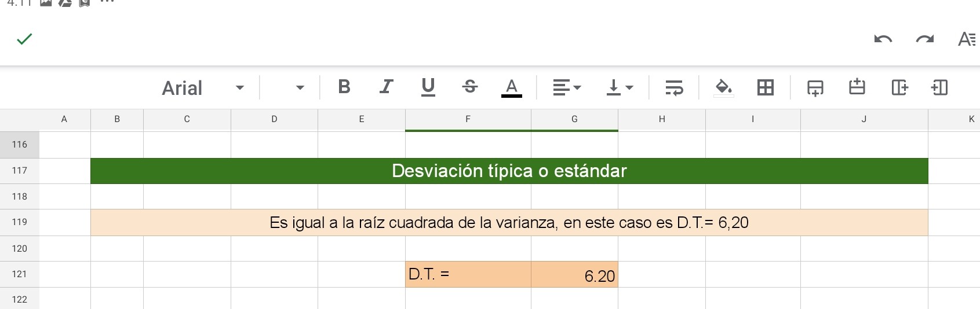This screenshot has width=980, height=309.
Task: Insert a column to the right icon
Action: (899, 87)
